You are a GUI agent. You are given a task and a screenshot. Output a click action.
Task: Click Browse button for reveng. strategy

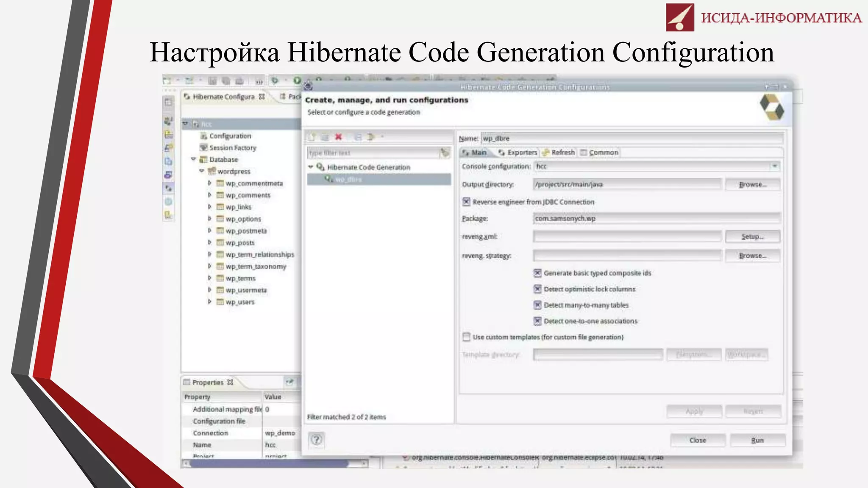pyautogui.click(x=753, y=255)
